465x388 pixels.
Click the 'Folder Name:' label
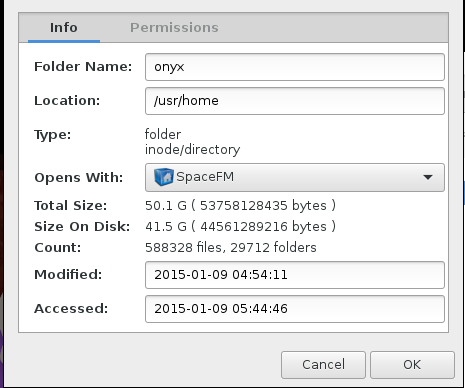coord(83,67)
